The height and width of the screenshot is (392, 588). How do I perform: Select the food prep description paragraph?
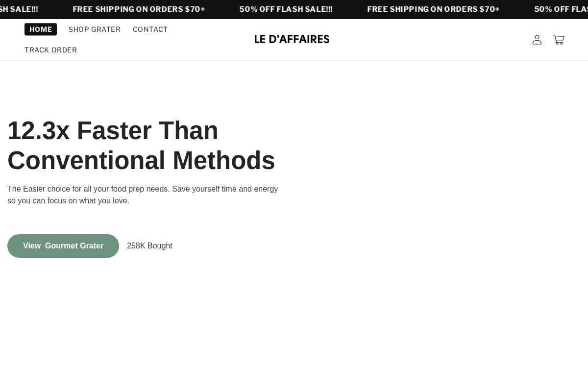143,195
